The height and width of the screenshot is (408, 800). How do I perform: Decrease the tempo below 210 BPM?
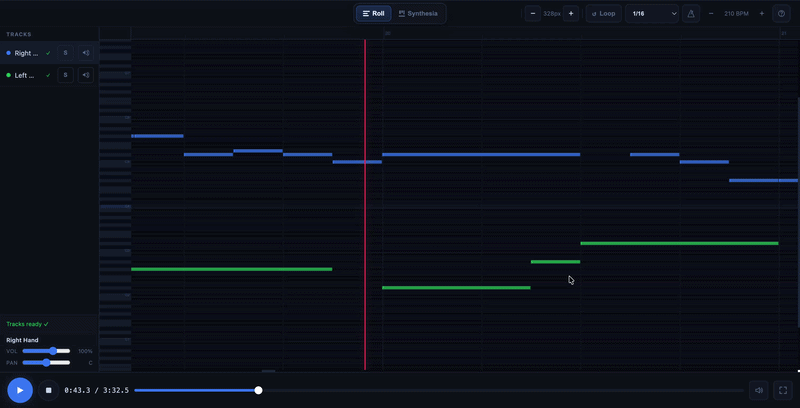point(711,14)
